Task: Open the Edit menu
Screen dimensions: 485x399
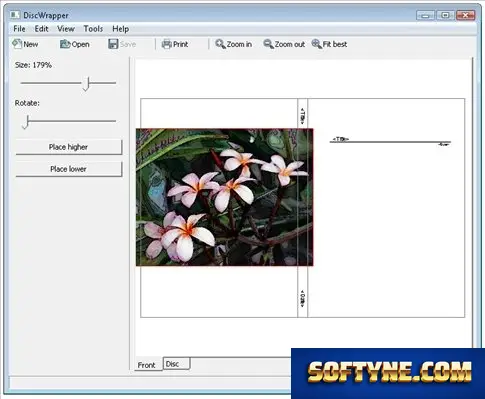Action: coord(42,29)
